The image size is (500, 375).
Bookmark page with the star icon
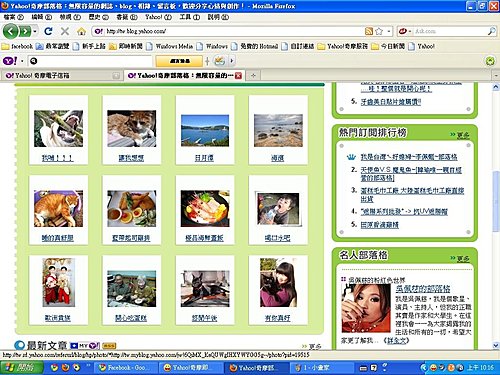tap(379, 31)
